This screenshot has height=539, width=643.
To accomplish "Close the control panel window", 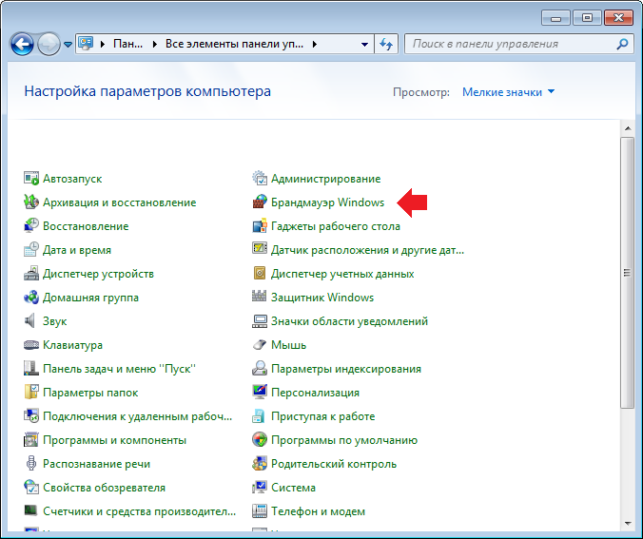I will (x=618, y=18).
